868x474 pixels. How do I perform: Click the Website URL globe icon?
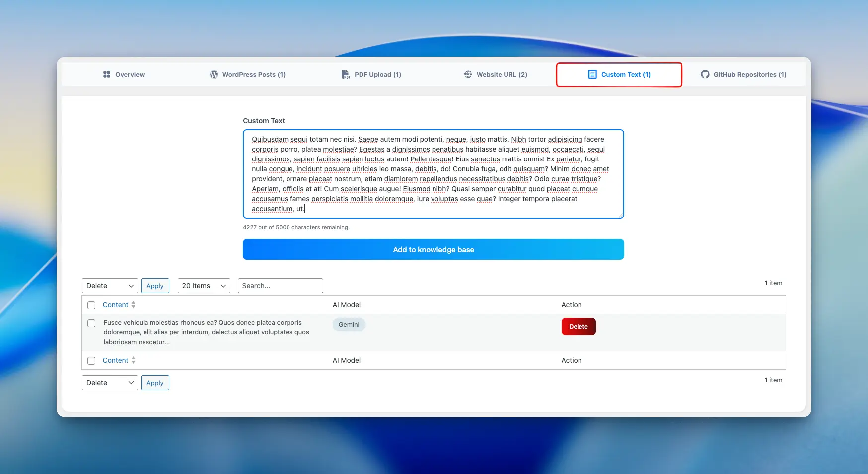(468, 74)
